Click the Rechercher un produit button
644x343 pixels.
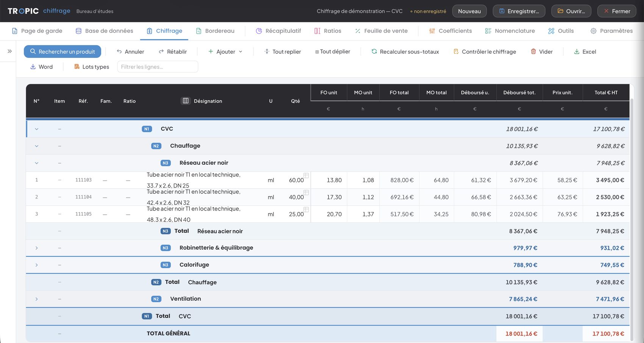click(63, 51)
